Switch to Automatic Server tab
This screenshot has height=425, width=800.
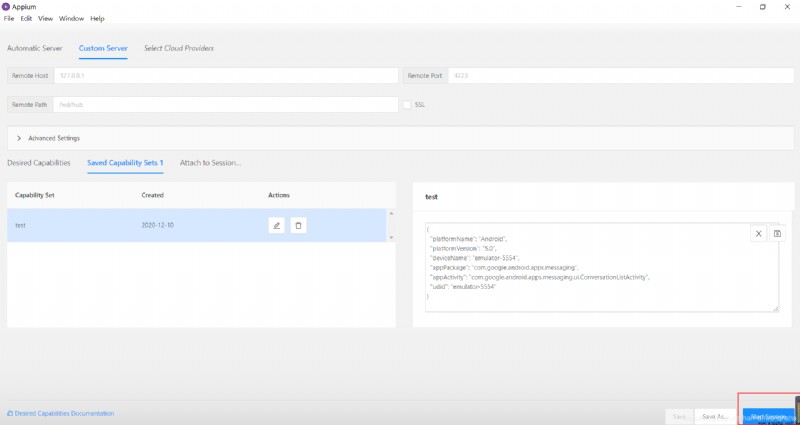coord(35,48)
